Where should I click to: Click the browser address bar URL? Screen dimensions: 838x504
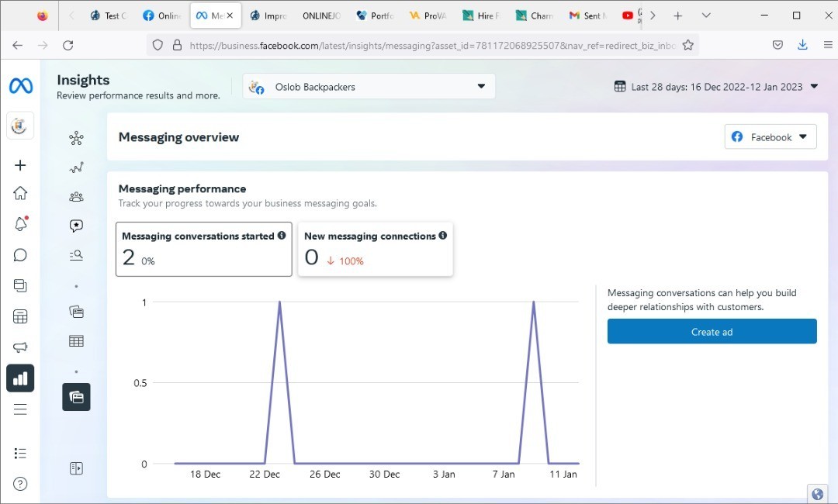click(431, 45)
